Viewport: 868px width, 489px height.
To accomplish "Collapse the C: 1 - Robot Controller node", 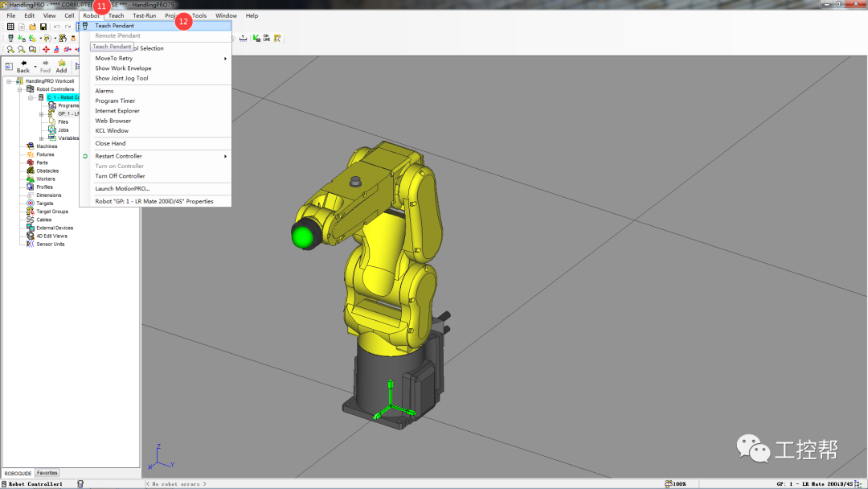I will [31, 97].
